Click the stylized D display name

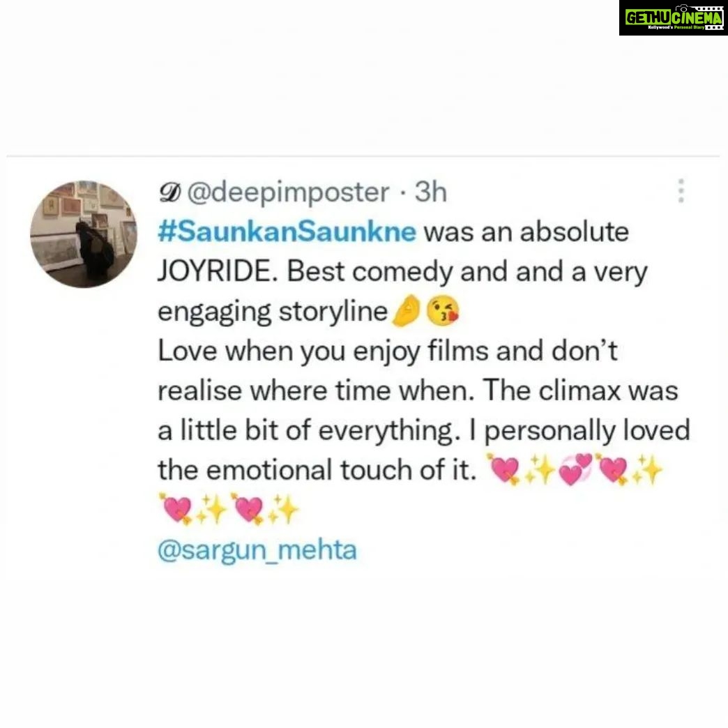point(169,192)
